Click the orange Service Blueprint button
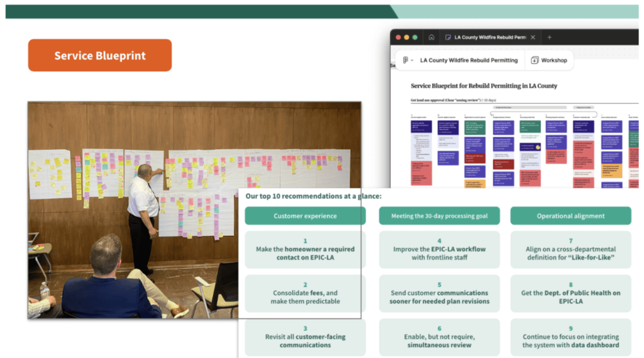This screenshot has width=644, height=358. [x=100, y=55]
